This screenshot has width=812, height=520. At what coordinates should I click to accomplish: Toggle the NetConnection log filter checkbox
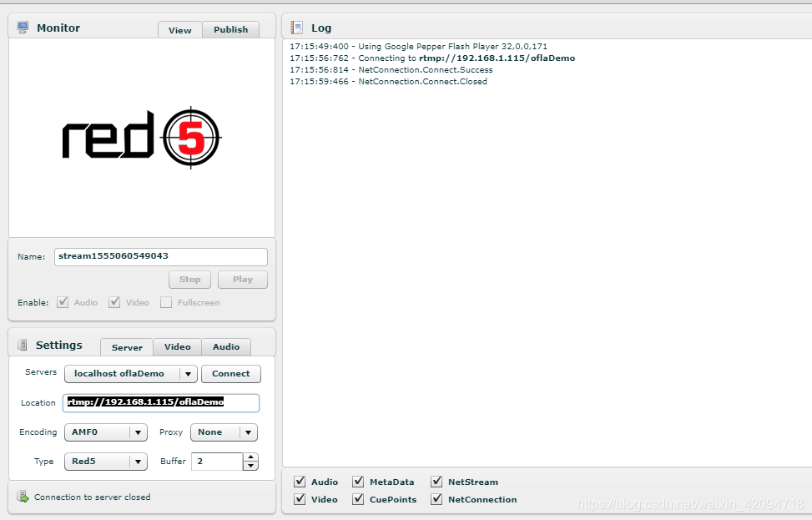(x=436, y=499)
